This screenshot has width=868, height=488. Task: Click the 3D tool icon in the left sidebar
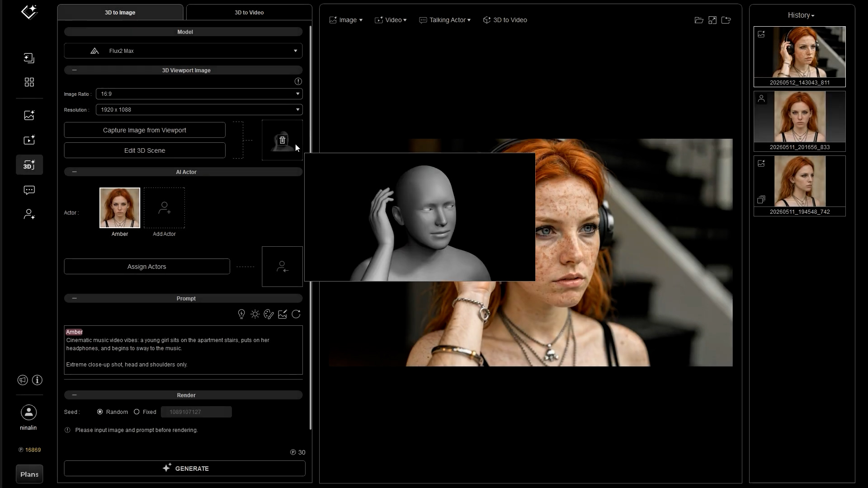tap(29, 165)
